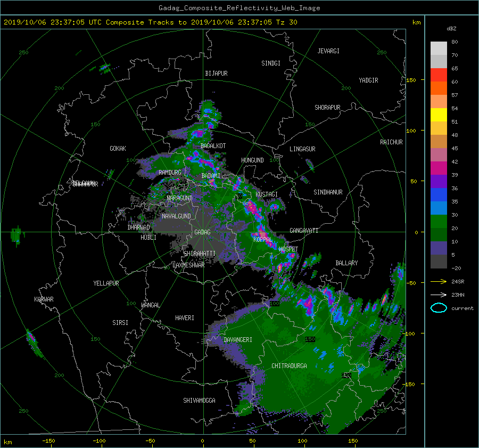Click the SHORAPUR city label
This screenshot has width=479, height=448.
[x=327, y=108]
